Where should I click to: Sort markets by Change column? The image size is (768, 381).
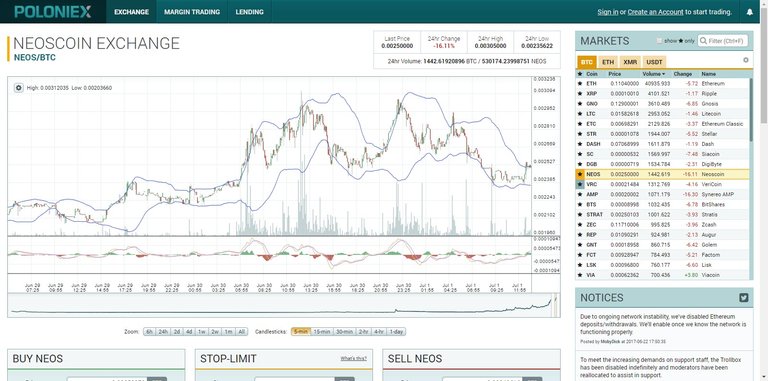click(683, 74)
